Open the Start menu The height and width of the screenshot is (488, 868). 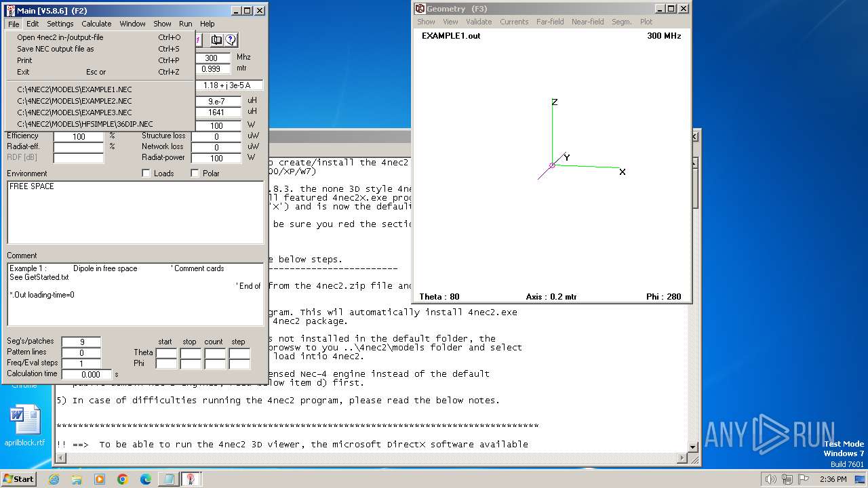[18, 479]
